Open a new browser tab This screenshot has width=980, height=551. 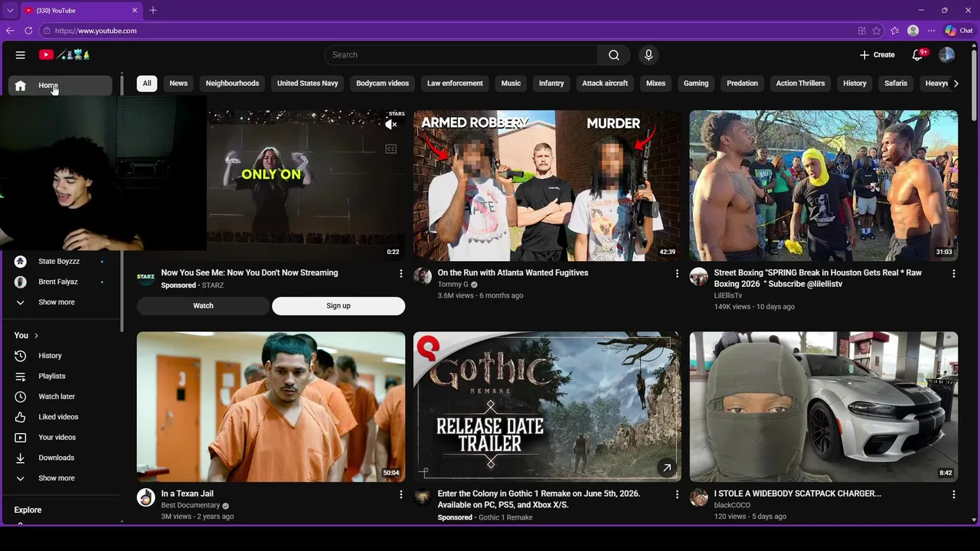pyautogui.click(x=153, y=10)
